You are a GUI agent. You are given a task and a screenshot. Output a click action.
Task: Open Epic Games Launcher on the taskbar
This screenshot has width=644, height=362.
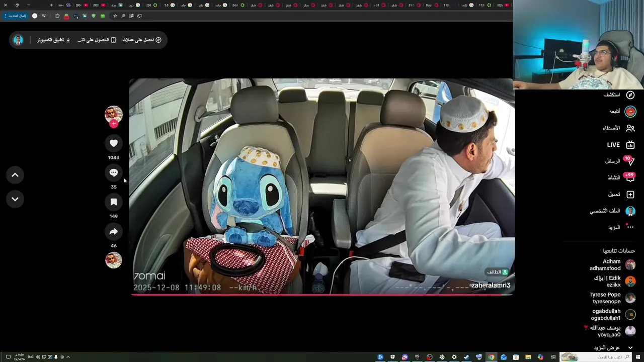(x=417, y=357)
